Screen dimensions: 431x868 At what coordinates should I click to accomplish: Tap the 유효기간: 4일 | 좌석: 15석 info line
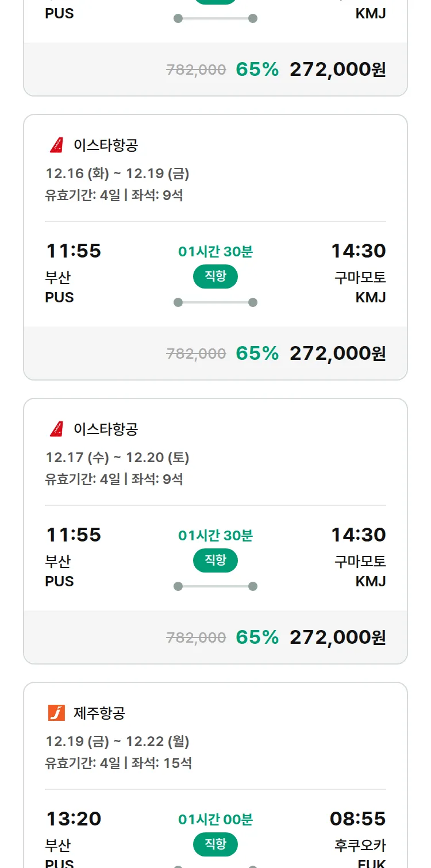point(118,763)
